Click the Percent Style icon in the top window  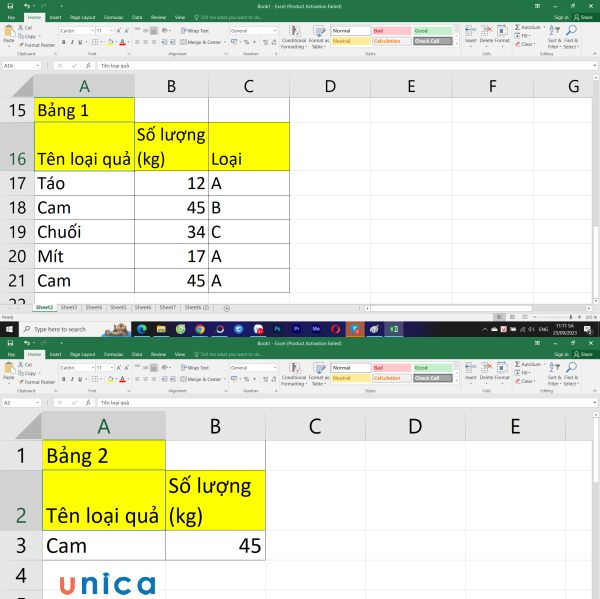point(246,42)
